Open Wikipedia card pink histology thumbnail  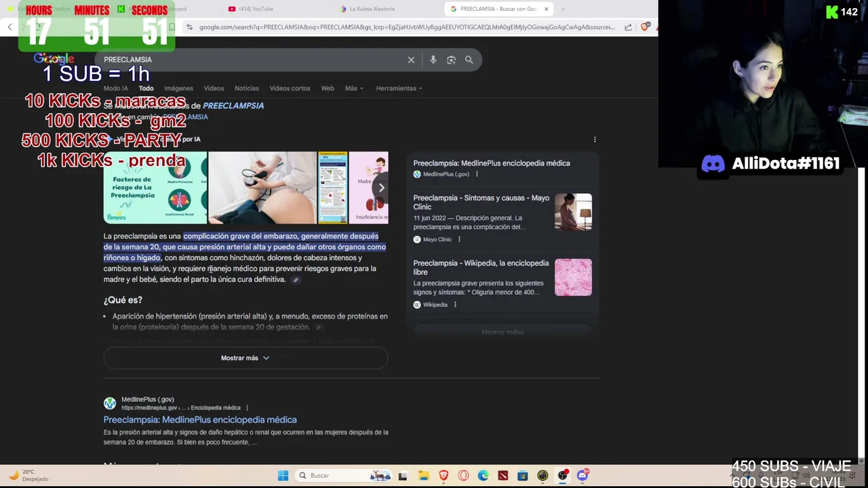point(573,277)
